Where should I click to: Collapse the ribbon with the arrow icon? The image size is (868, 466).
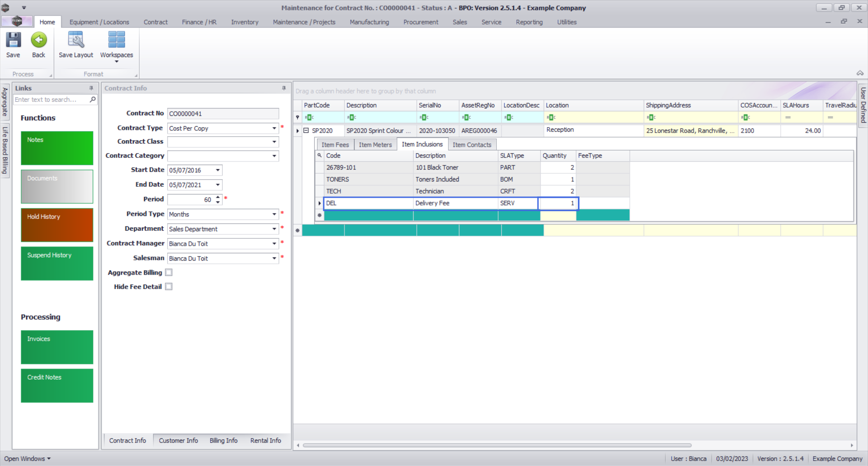click(860, 73)
